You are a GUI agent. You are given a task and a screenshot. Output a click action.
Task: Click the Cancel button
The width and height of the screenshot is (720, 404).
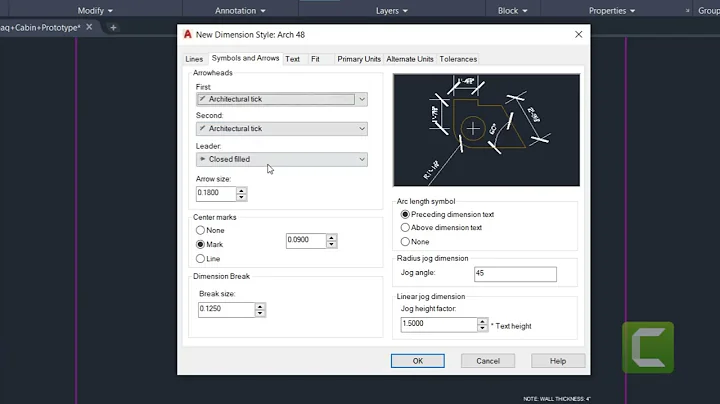pyautogui.click(x=488, y=361)
